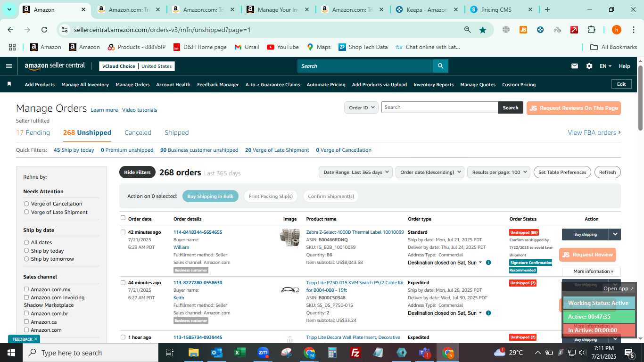Image resolution: width=644 pixels, height=362 pixels.
Task: Switch to the Canceled orders tab
Action: click(x=138, y=132)
